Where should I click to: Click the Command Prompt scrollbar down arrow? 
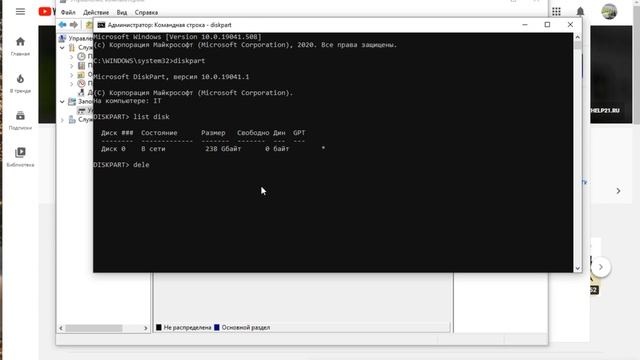(x=578, y=268)
